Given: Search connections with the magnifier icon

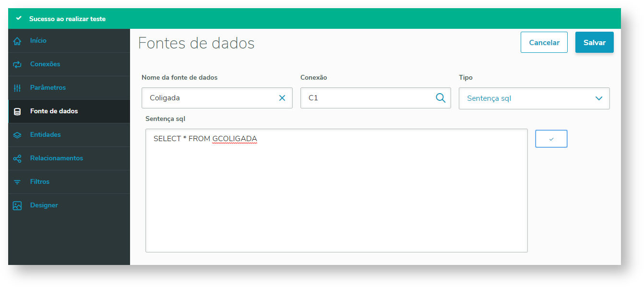Looking at the screenshot, I should (x=441, y=98).
